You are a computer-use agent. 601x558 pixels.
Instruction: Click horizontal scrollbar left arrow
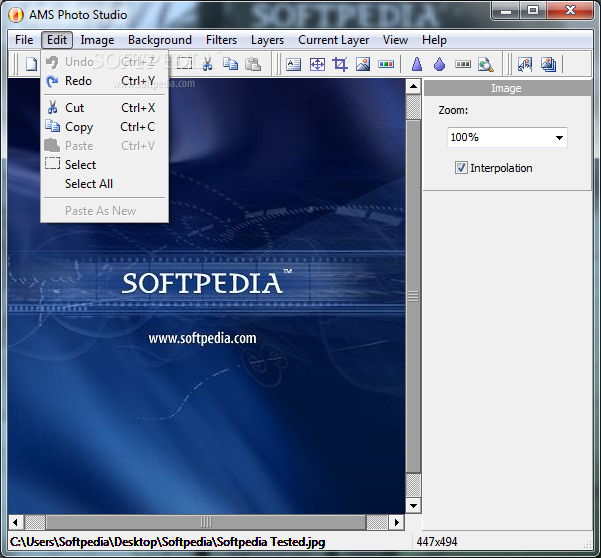(15, 522)
